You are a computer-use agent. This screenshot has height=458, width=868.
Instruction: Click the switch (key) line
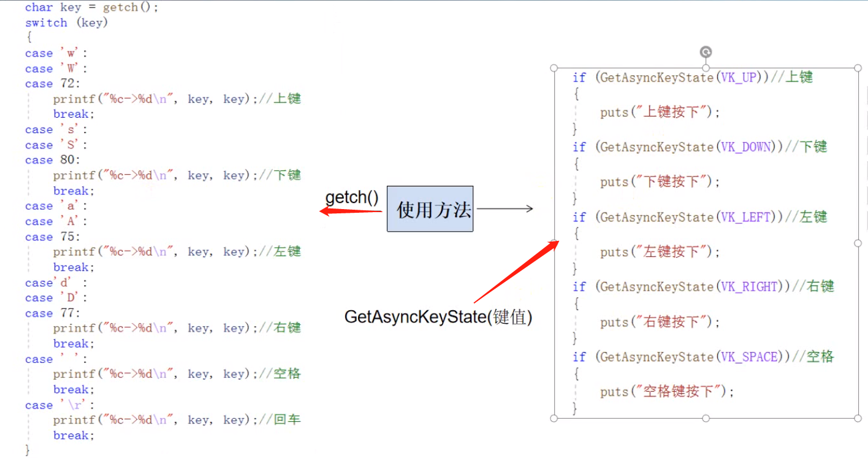point(67,23)
